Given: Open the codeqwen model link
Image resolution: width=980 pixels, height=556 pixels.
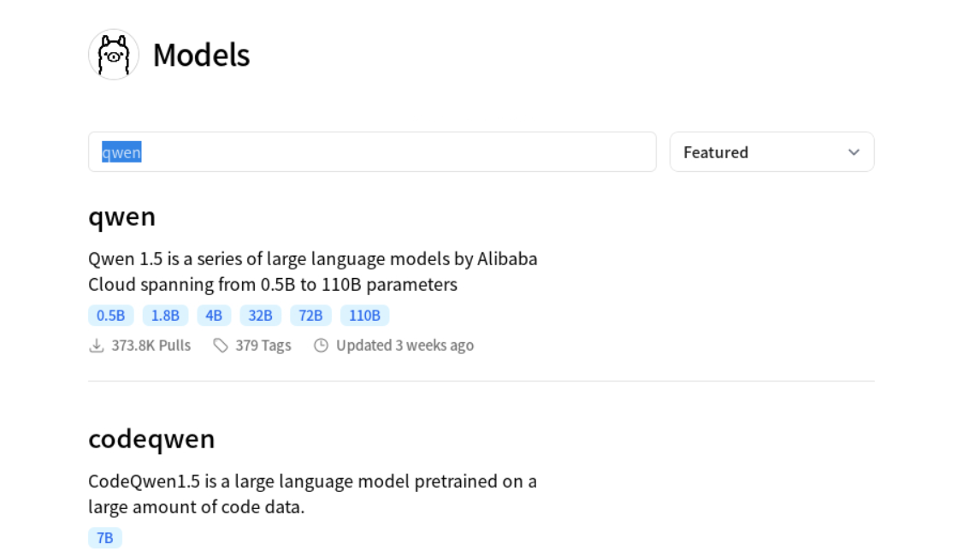Looking at the screenshot, I should click(x=151, y=439).
